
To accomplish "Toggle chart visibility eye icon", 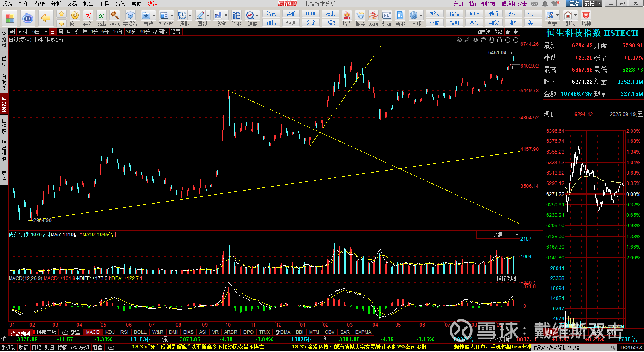I will tap(475, 40).
